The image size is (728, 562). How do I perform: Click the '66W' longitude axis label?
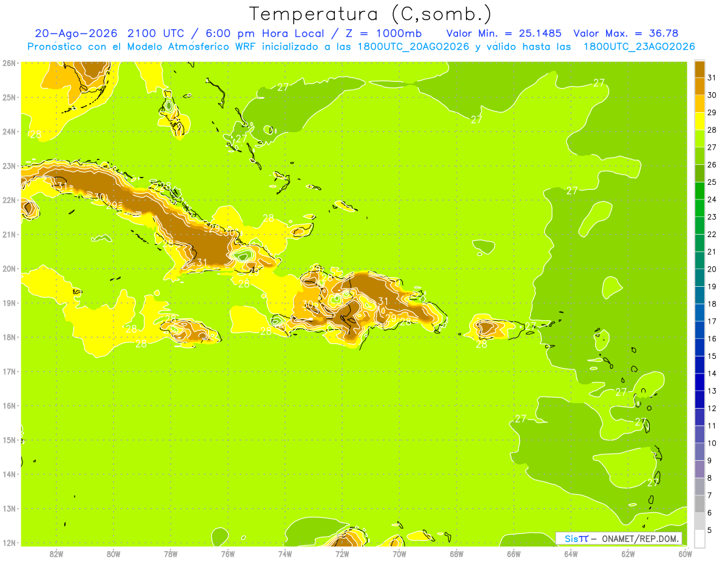pos(513,554)
